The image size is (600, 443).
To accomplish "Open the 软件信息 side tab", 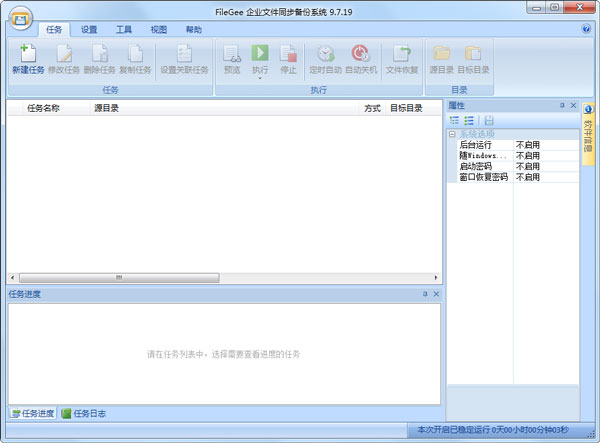I will [588, 134].
